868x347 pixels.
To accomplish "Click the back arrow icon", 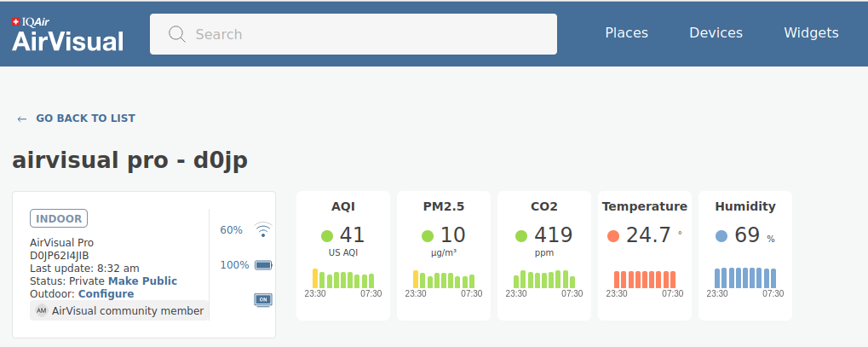I will pos(22,119).
